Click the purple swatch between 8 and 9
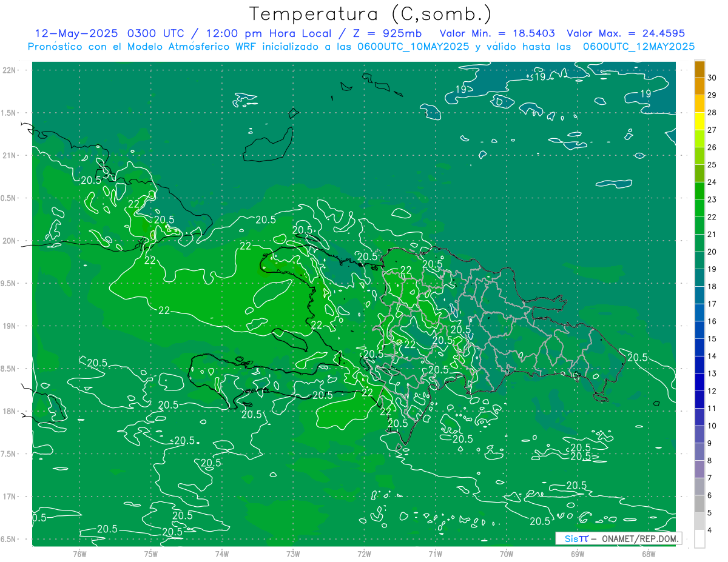This screenshot has height=562, width=728. click(x=699, y=452)
